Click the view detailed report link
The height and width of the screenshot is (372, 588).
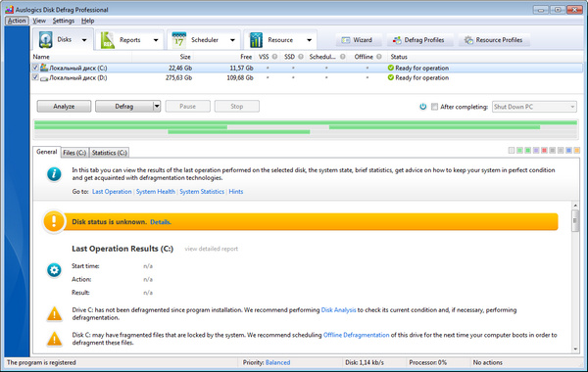tap(211, 249)
